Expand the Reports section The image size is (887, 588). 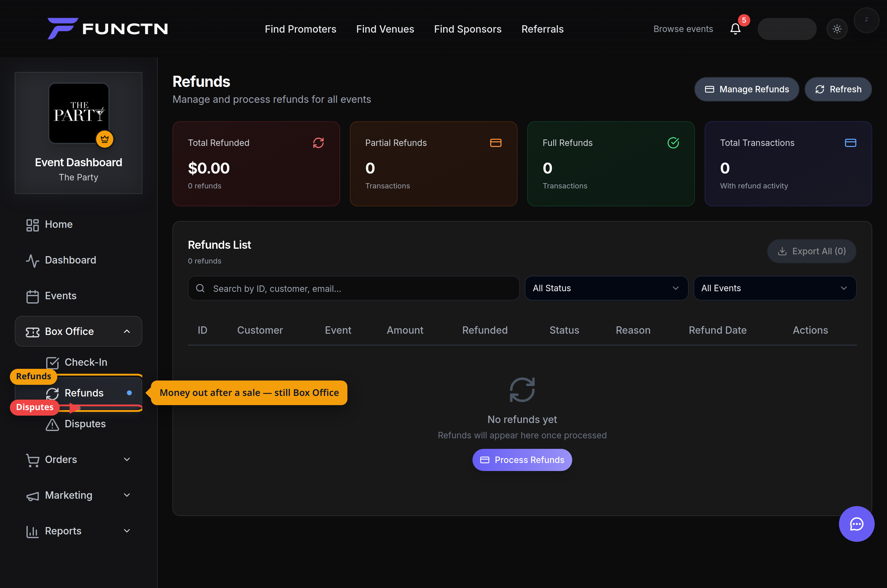[79, 531]
